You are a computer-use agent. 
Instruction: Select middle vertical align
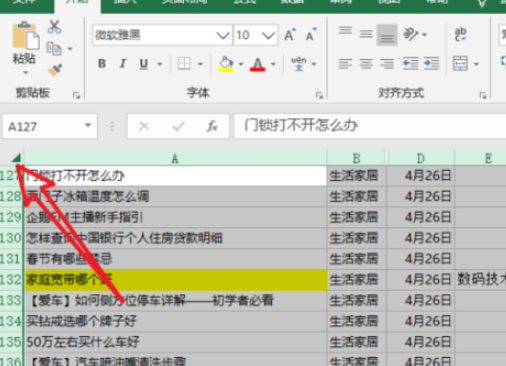coord(366,34)
